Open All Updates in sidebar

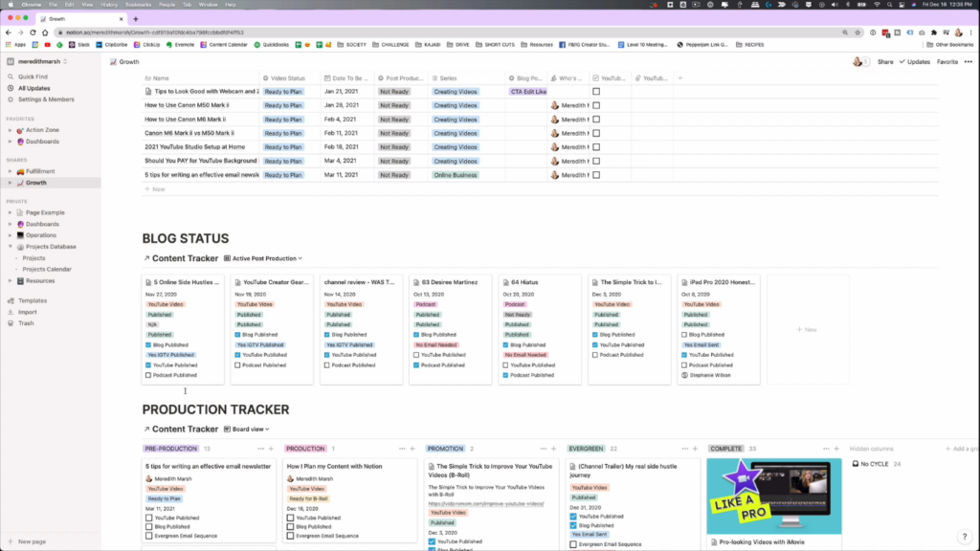pyautogui.click(x=33, y=88)
